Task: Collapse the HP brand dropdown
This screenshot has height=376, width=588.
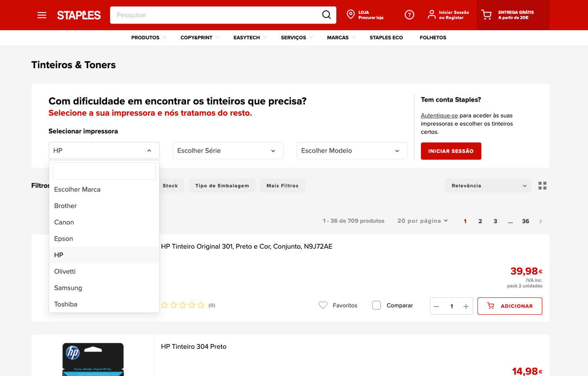Action: coord(104,150)
